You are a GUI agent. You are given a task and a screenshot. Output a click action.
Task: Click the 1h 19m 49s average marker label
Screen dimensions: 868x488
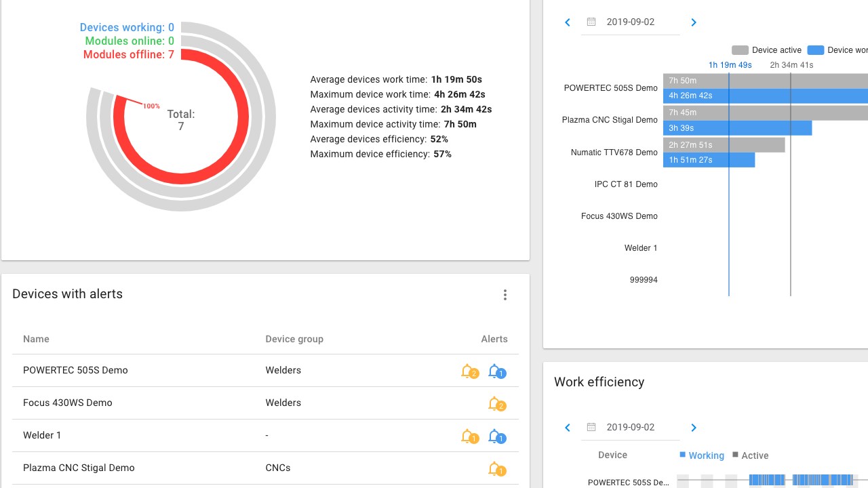point(730,65)
